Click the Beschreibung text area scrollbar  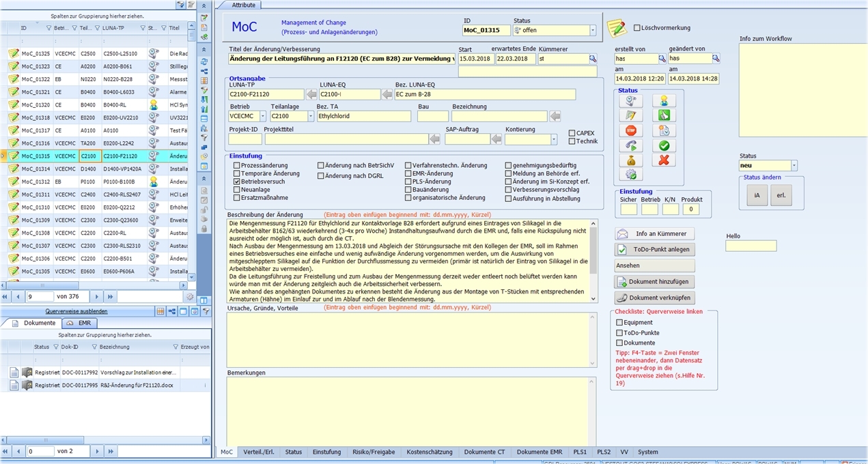coord(593,261)
